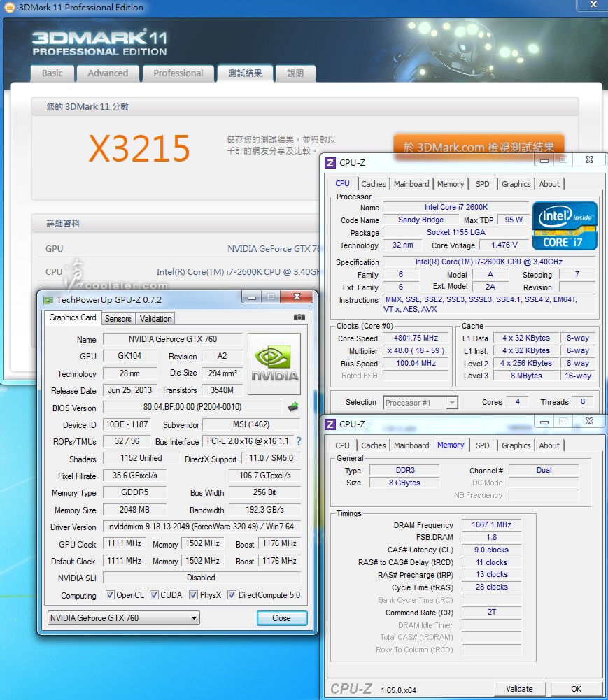Image resolution: width=608 pixels, height=700 pixels.
Task: Open the Advanced tab in 3DMark
Action: (x=108, y=73)
